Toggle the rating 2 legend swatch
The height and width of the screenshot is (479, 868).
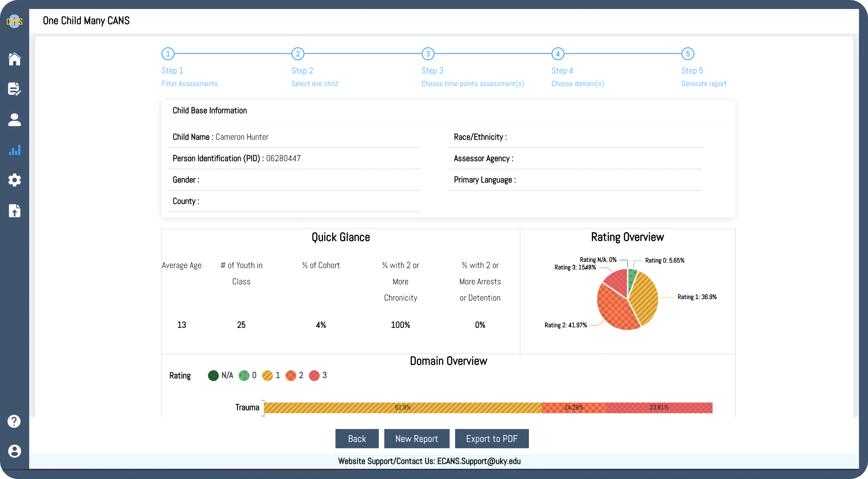click(291, 375)
